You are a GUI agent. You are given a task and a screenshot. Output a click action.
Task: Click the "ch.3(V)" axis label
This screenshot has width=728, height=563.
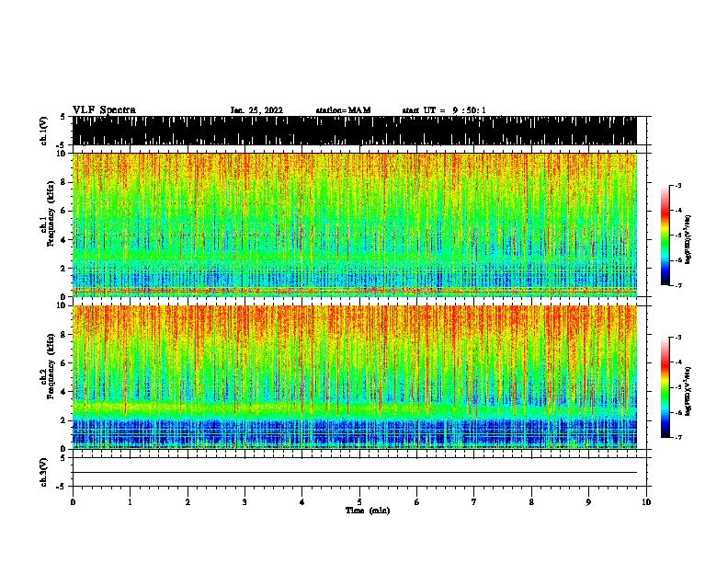click(x=44, y=472)
